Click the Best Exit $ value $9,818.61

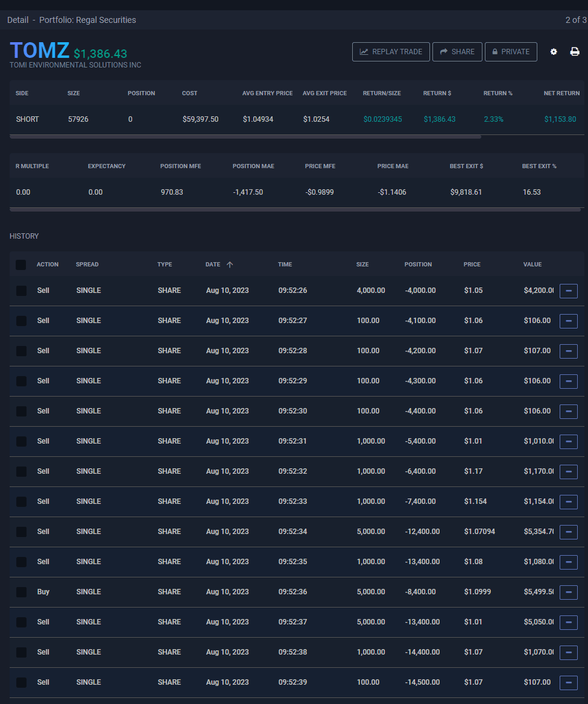466,192
